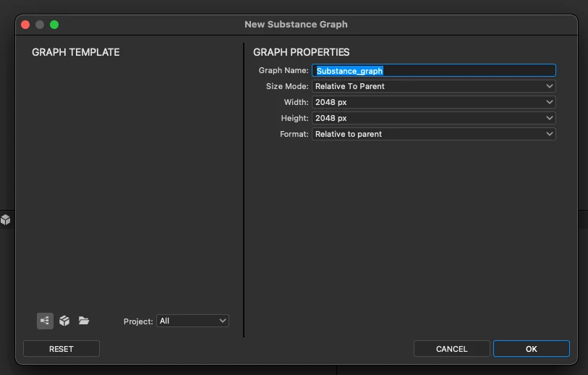Image resolution: width=588 pixels, height=375 pixels.
Task: Close the New Substance Graph dialog
Action: (x=25, y=25)
